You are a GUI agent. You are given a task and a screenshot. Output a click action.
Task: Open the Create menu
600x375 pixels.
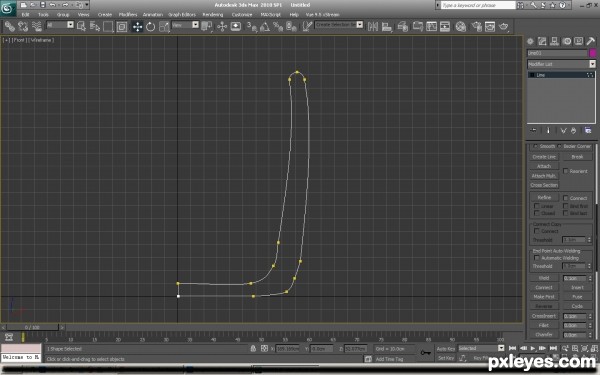104,15
